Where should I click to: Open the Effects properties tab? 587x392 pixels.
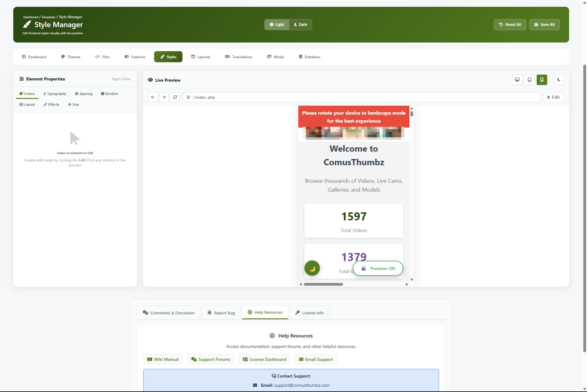click(x=51, y=105)
